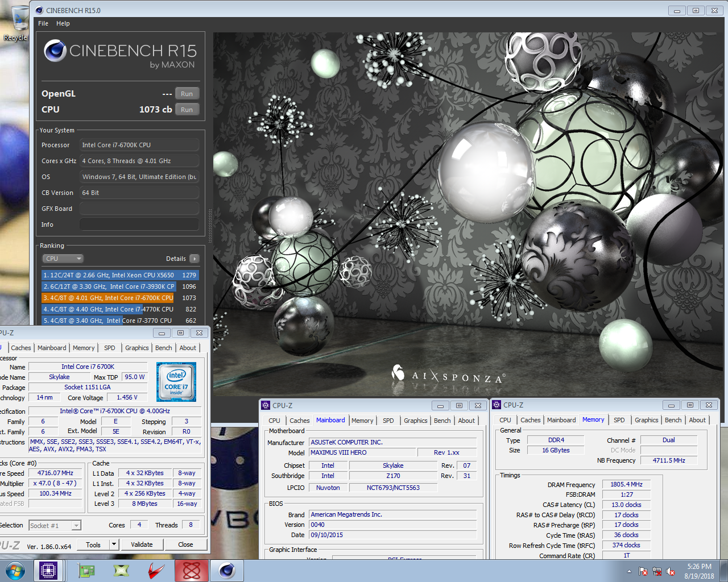Open the Help menu in Cinebench
This screenshot has height=582, width=728.
(x=63, y=23)
